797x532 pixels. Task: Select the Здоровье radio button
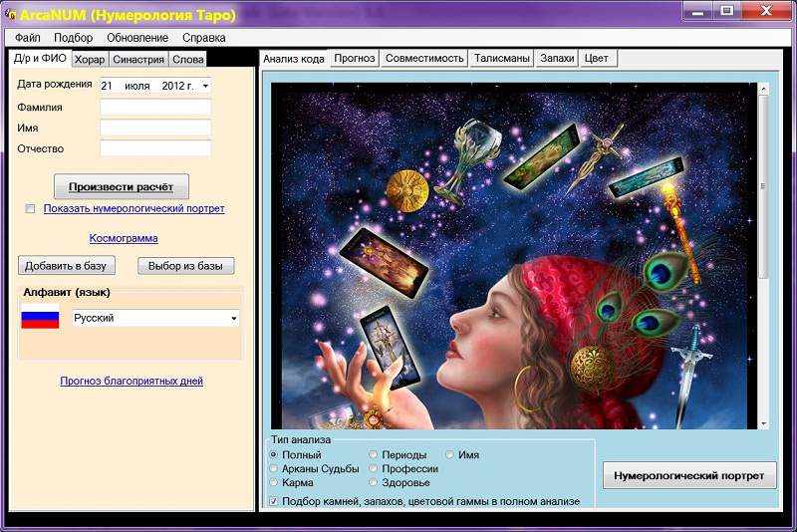373,482
